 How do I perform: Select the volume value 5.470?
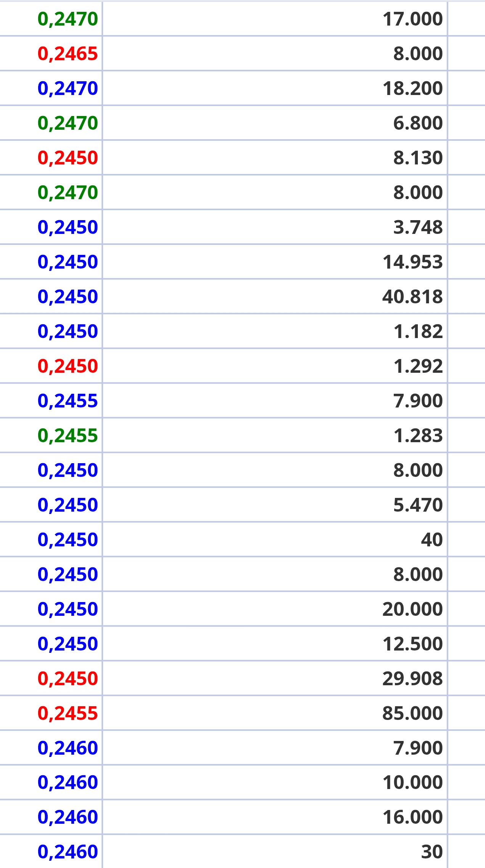pyautogui.click(x=417, y=505)
